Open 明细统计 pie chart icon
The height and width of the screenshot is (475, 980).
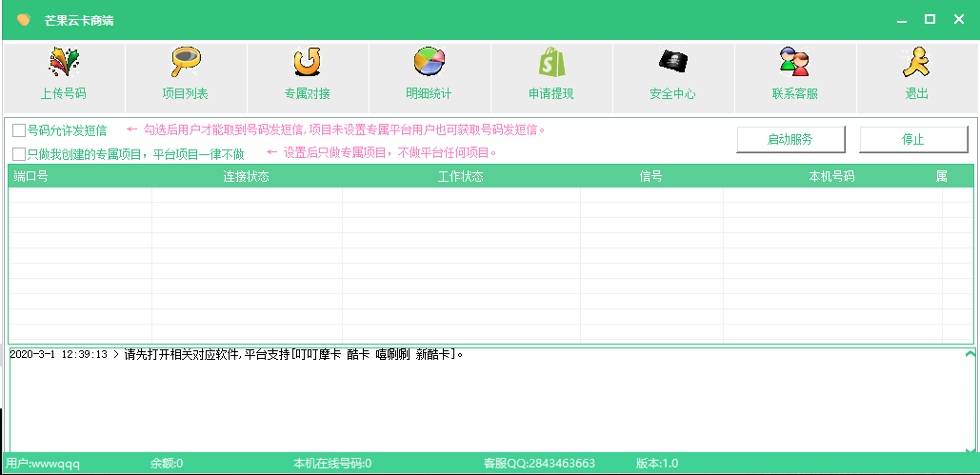tap(429, 63)
